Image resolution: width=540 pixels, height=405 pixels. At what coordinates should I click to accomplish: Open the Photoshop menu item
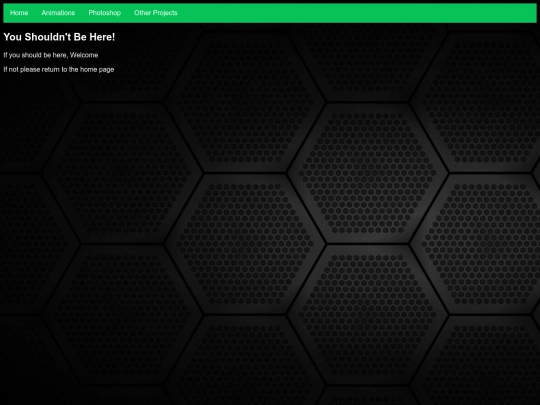coord(104,13)
